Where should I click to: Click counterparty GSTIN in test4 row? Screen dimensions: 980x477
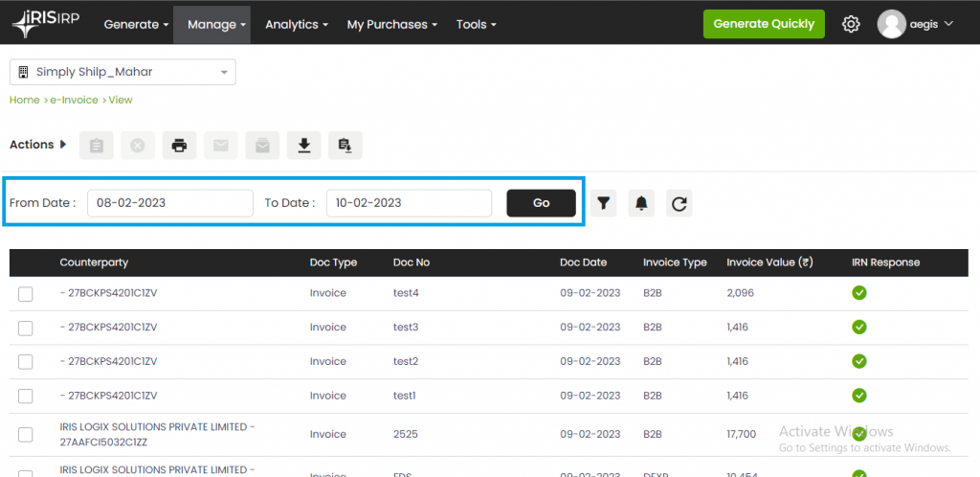pyautogui.click(x=108, y=293)
